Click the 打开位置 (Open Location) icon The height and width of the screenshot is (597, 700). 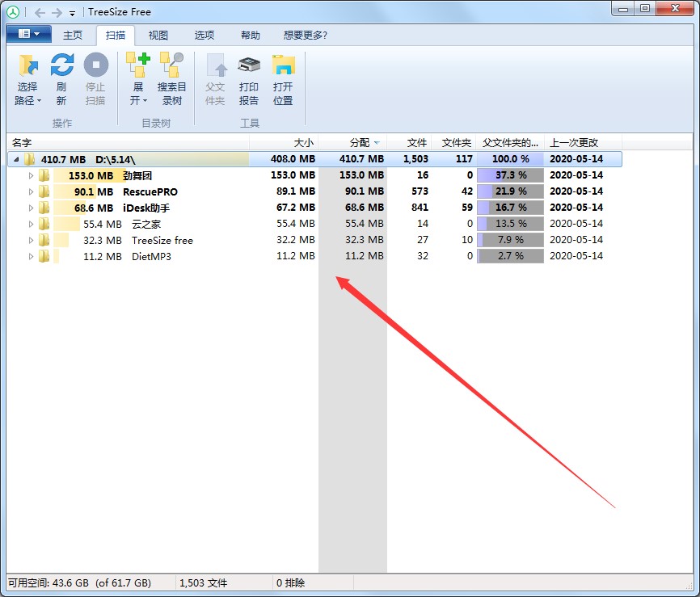pyautogui.click(x=283, y=78)
